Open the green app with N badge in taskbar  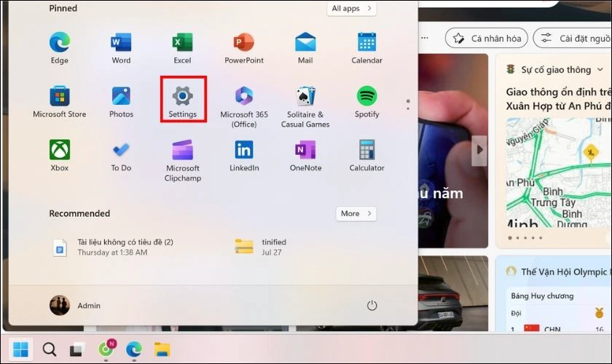(x=106, y=349)
